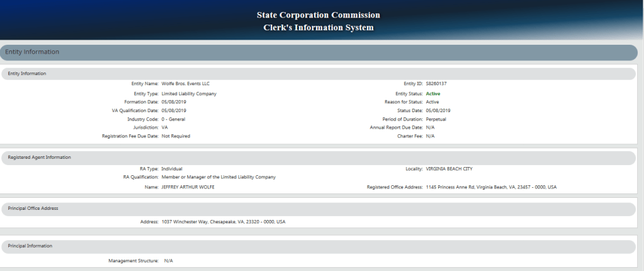Select the Registered Agent Information section header

39,158
